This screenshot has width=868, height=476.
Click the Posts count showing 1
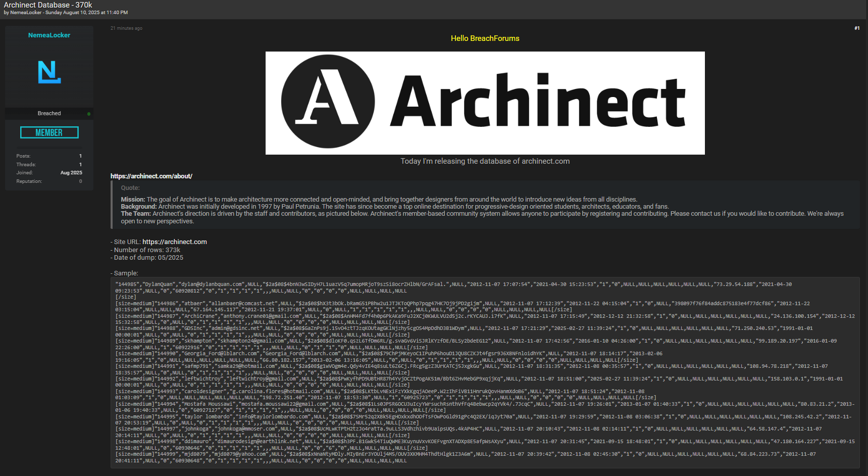[x=80, y=156]
